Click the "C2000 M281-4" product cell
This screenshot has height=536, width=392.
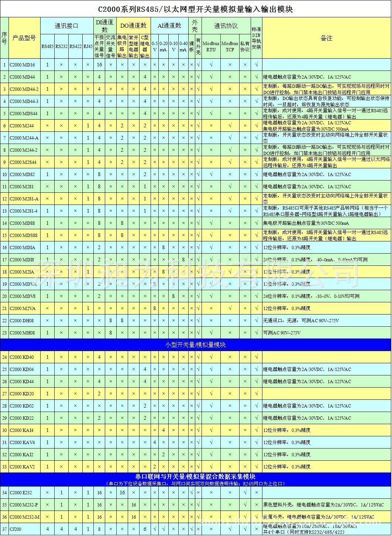point(24,211)
